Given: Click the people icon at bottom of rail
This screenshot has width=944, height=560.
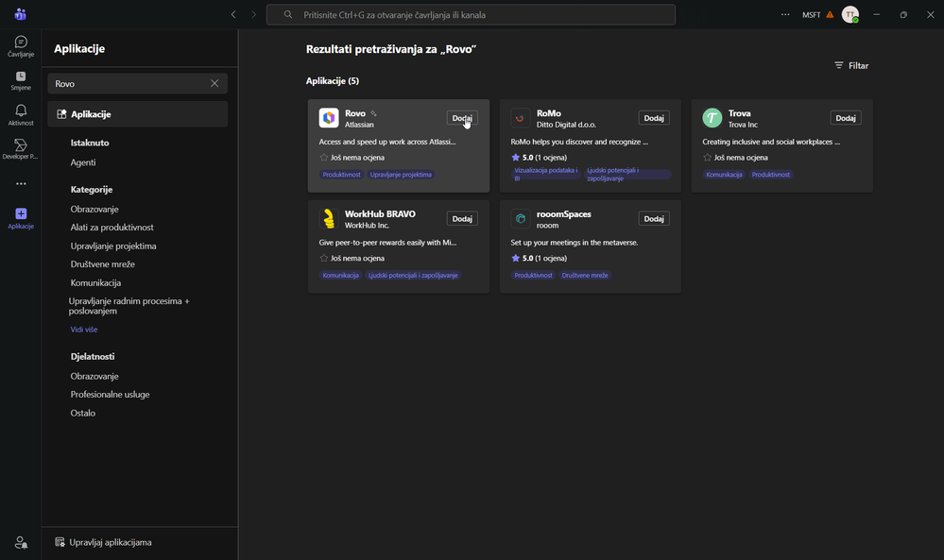Looking at the screenshot, I should click(21, 543).
